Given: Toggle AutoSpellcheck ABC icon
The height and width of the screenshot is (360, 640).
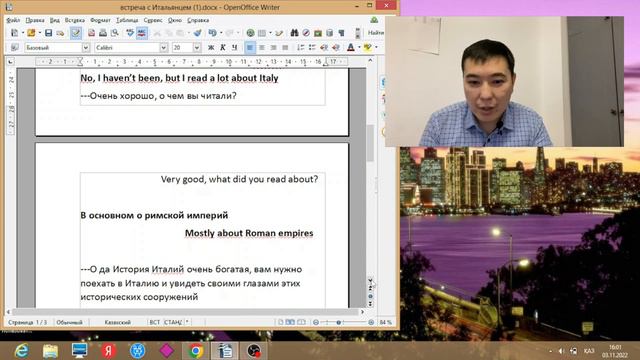Looking at the screenshot, I should click(x=142, y=33).
